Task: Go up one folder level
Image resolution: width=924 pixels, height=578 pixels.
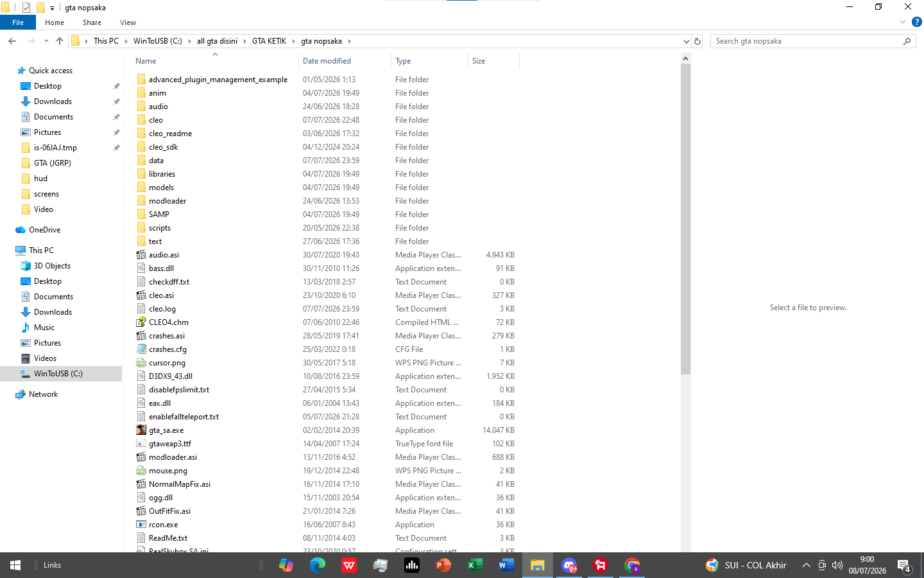Action: coord(60,41)
